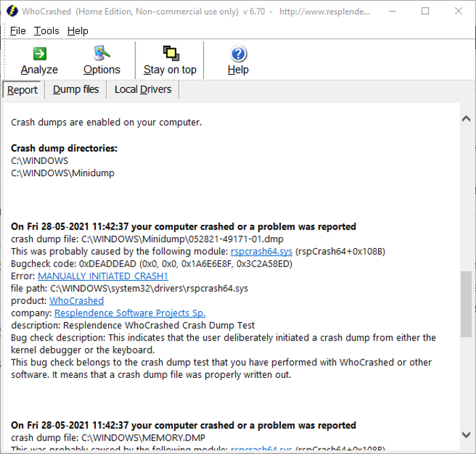Open the Tools menu

coord(46,31)
